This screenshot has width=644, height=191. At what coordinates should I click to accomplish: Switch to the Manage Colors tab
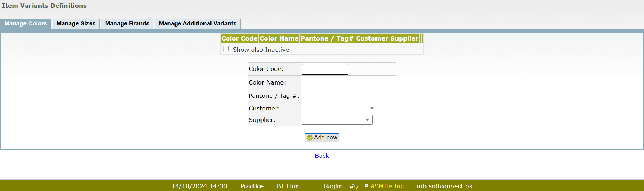coord(26,24)
